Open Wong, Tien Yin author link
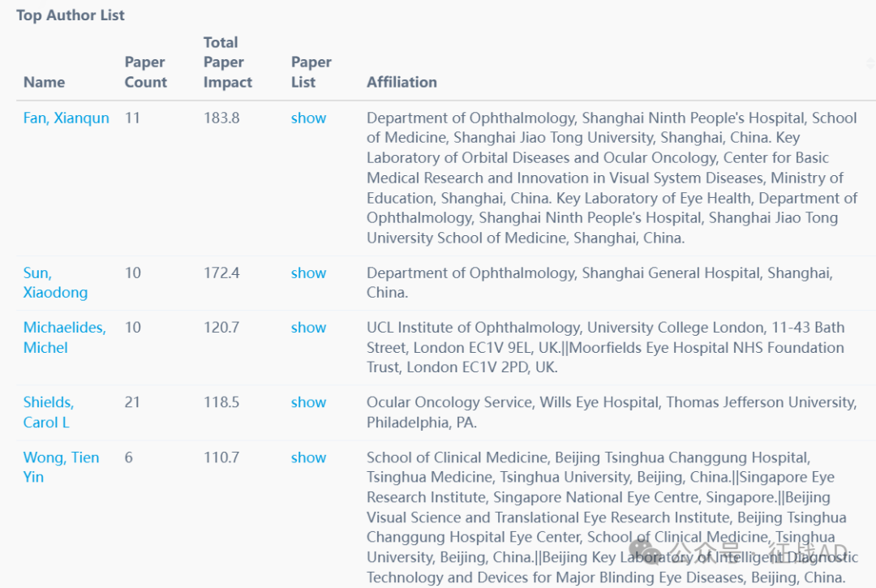 click(61, 467)
